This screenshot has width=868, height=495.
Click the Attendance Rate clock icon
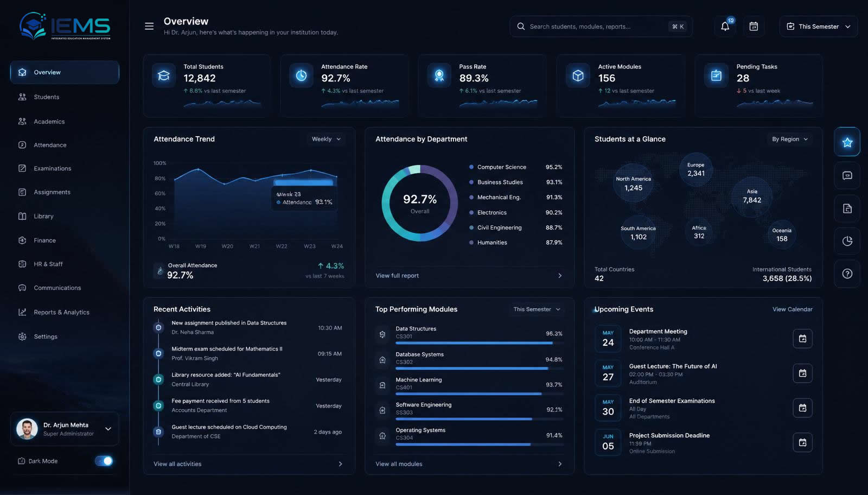(x=301, y=76)
